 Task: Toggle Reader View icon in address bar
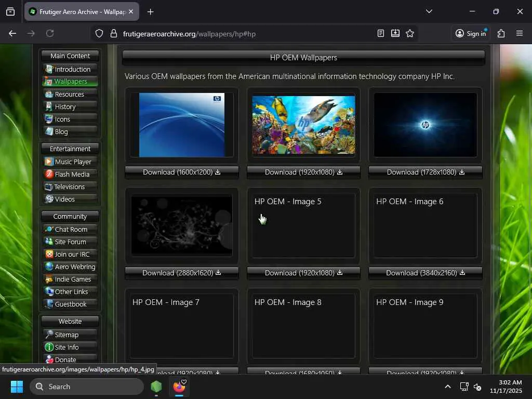[381, 33]
